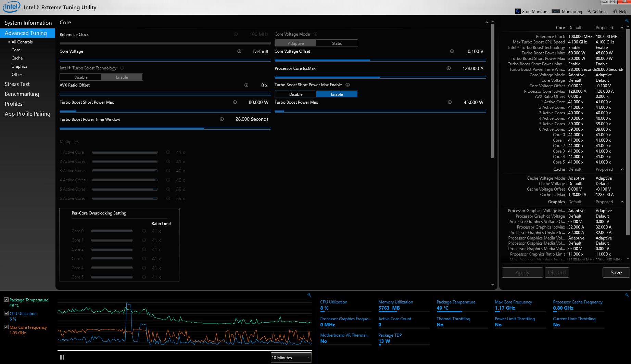Image resolution: width=631 pixels, height=364 pixels.
Task: Uncheck the Max Core Frequency checkbox
Action: (6, 327)
